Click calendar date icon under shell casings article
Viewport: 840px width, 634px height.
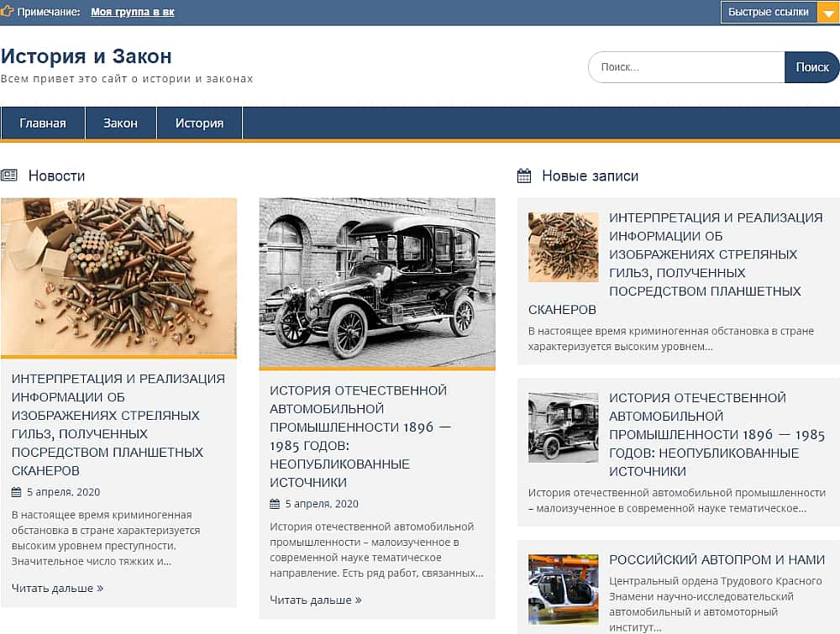[x=17, y=492]
